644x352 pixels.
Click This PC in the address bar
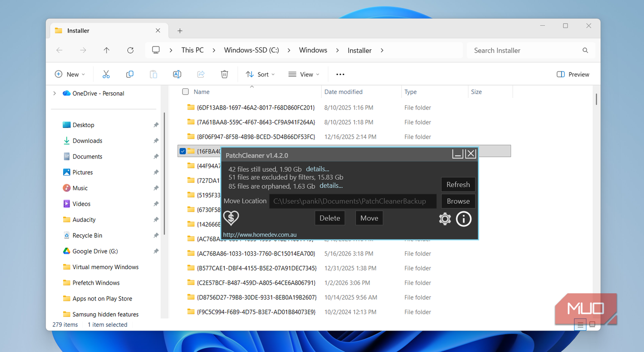click(192, 50)
